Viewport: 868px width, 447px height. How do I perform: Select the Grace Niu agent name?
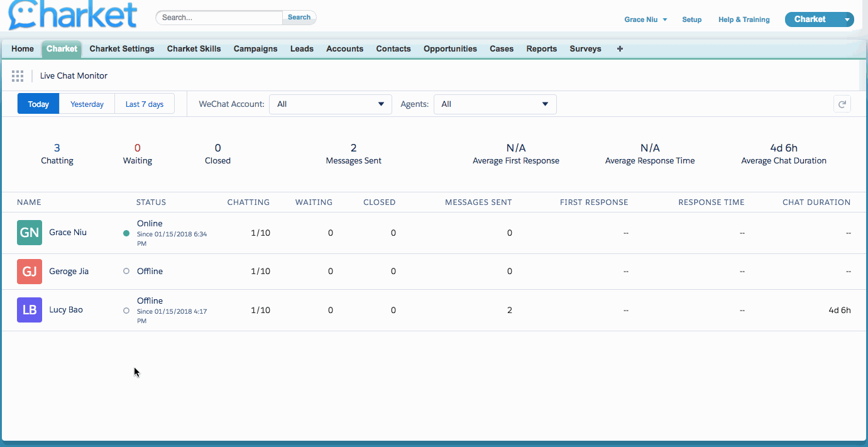[x=68, y=233]
